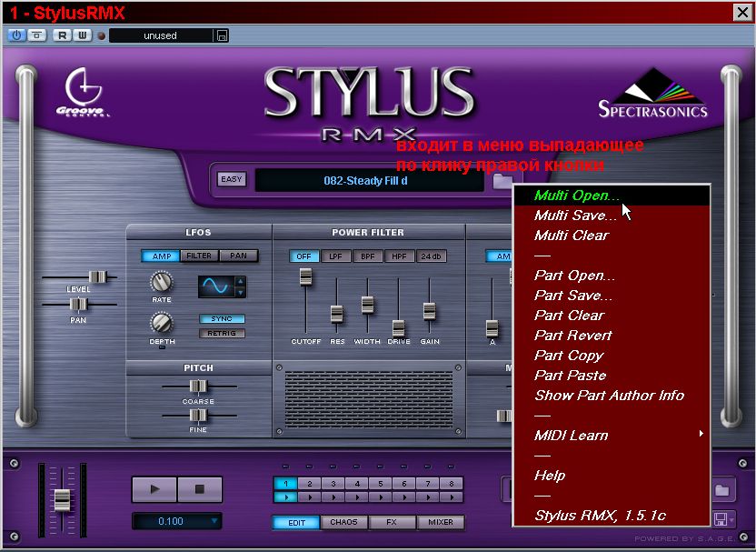This screenshot has height=552, width=756.
Task: Switch to FX page
Action: (x=392, y=523)
